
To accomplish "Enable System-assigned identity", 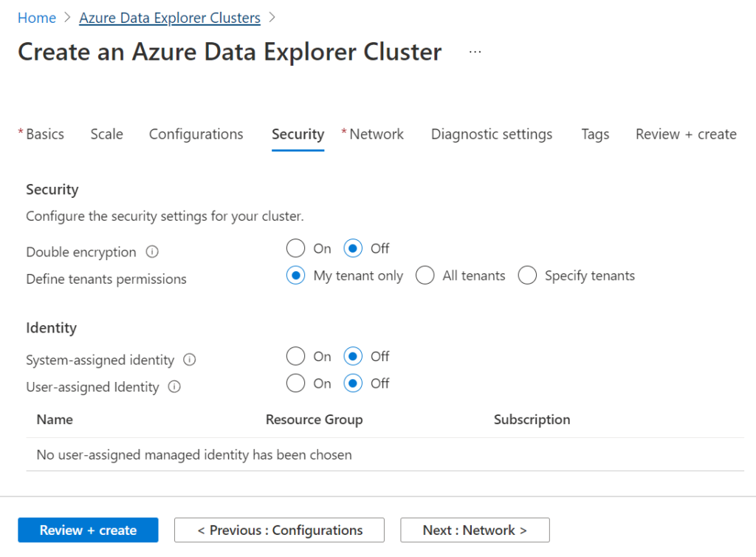I will tap(295, 356).
